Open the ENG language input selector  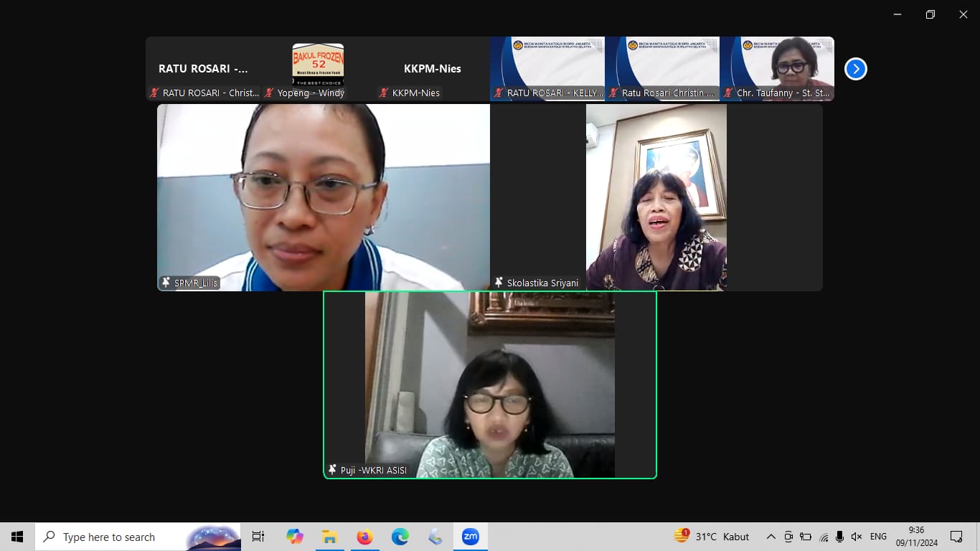[878, 537]
